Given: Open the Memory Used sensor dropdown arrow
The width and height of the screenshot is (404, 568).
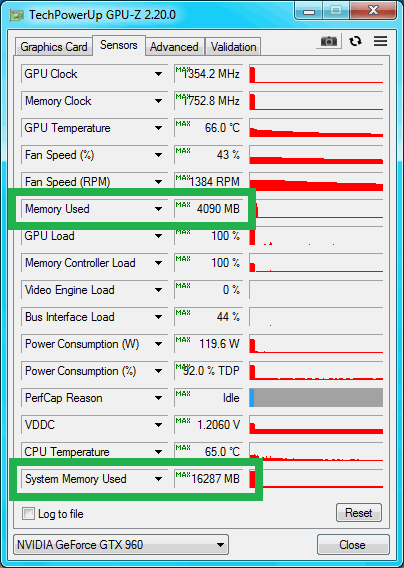Looking at the screenshot, I should click(x=158, y=209).
